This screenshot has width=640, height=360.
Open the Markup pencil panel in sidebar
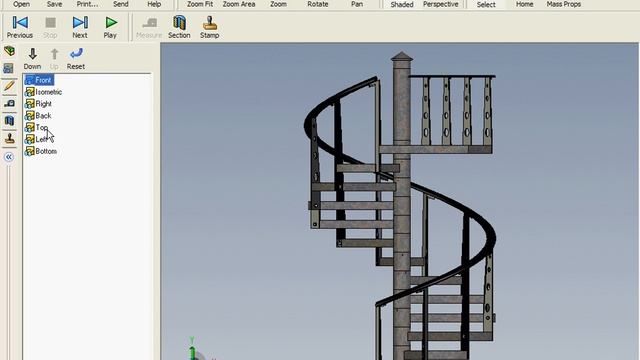[x=9, y=86]
